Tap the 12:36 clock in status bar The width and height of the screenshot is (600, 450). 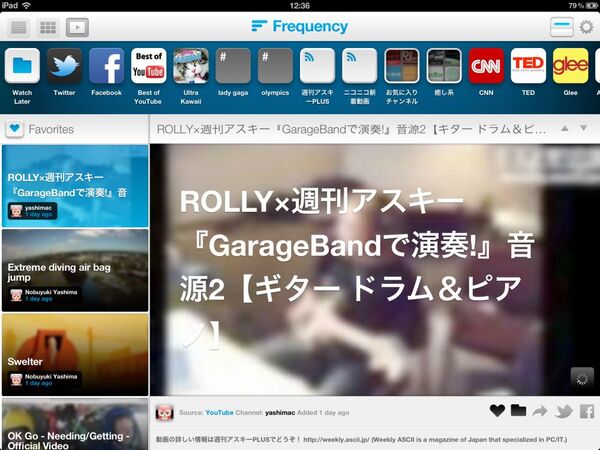(300, 5)
